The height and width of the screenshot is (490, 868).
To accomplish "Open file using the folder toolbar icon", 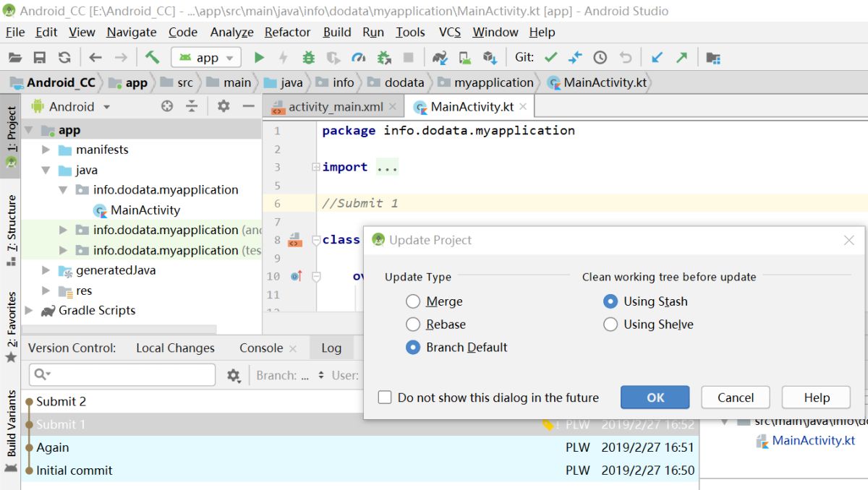I will [x=15, y=58].
